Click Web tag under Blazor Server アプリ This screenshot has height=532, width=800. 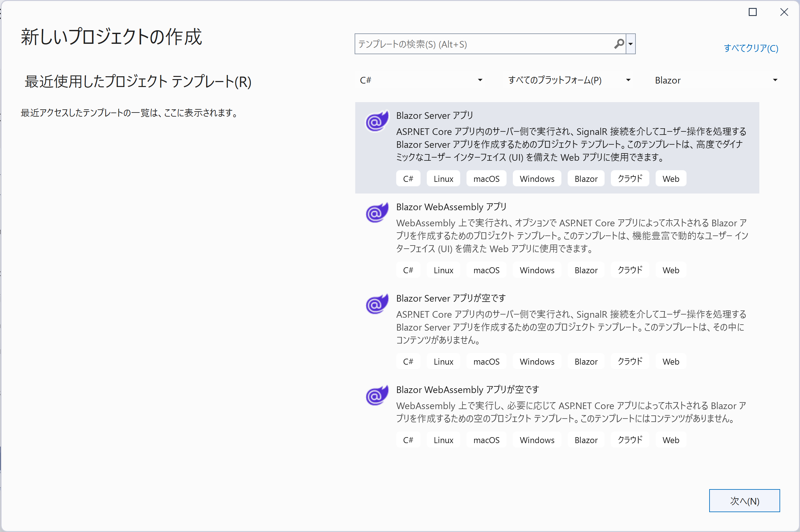[x=671, y=178]
